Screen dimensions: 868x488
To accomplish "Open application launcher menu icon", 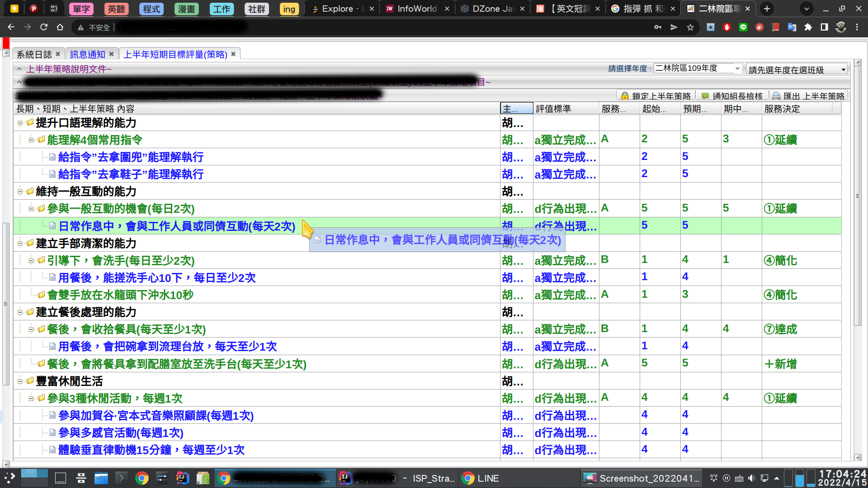I will 9,478.
